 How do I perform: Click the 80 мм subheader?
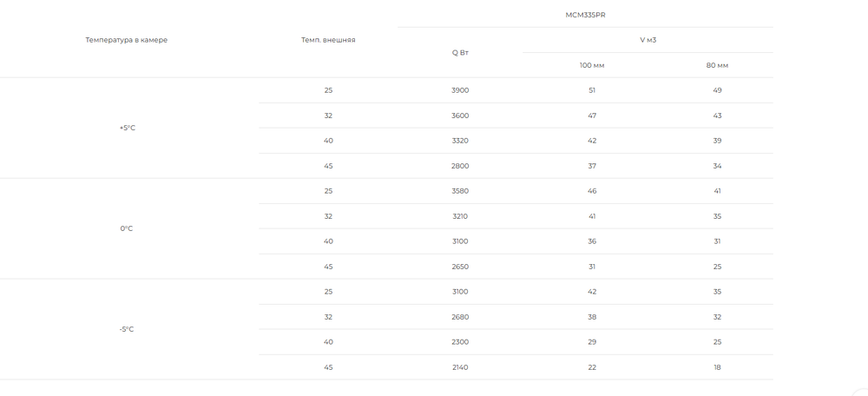click(x=717, y=65)
